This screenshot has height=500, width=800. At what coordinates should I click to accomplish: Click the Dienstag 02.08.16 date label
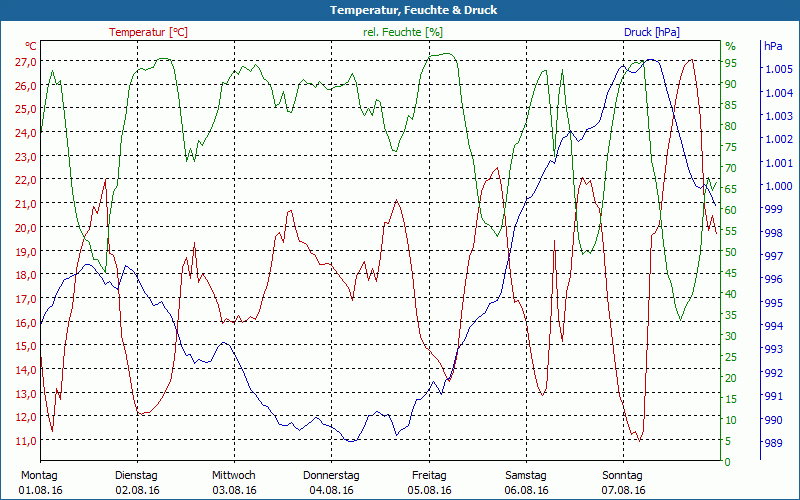(x=136, y=482)
